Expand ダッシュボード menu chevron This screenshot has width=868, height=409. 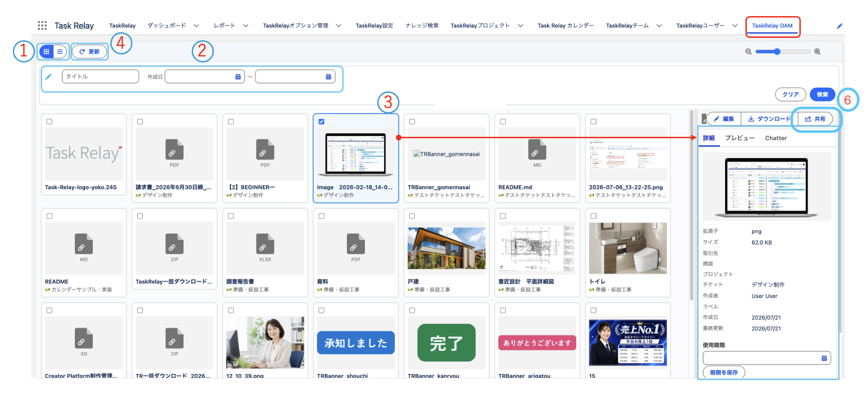[x=196, y=26]
